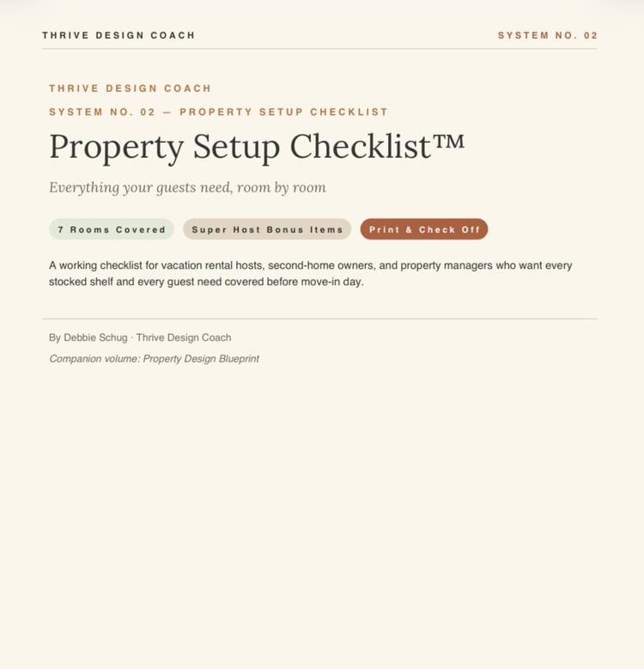644x669 pixels.
Task: Click 'Thrive Design Coach' in the byline
Action: click(184, 338)
